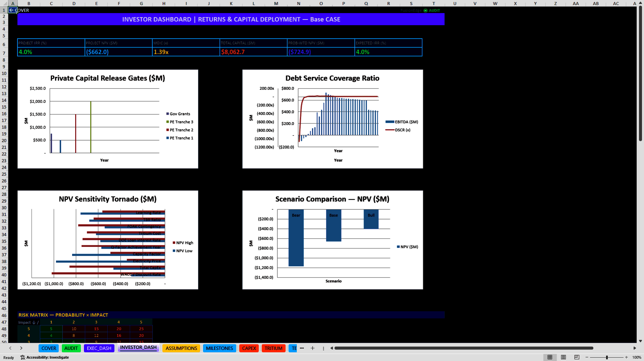Click the zoom out minus button
644x361 pixels.
pos(587,357)
